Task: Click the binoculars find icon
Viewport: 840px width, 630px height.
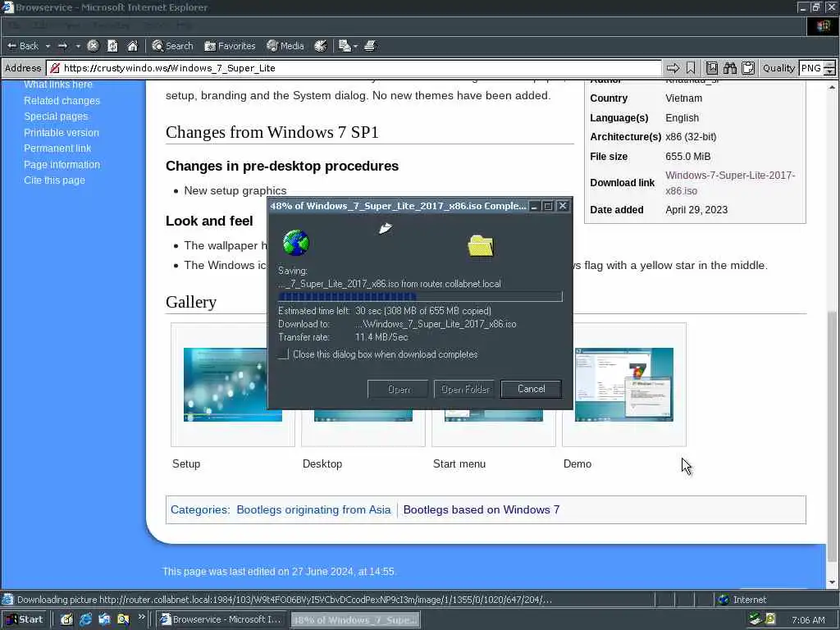Action: point(730,68)
